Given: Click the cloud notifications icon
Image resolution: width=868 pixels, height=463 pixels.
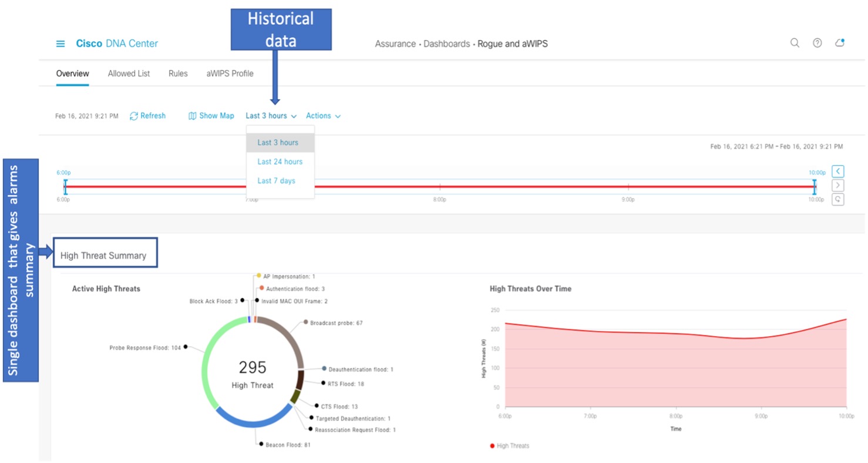Looking at the screenshot, I should (840, 43).
